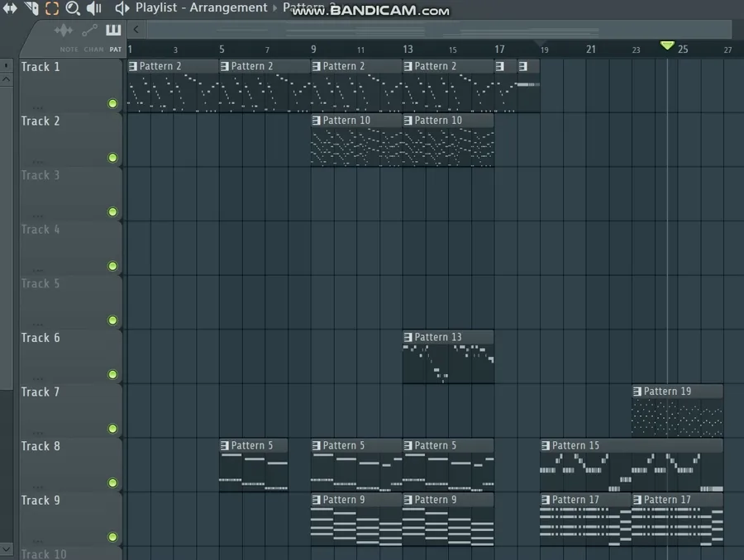The width and height of the screenshot is (744, 560).
Task: Click the vertical scrollbar down arrow
Action: [x=6, y=549]
